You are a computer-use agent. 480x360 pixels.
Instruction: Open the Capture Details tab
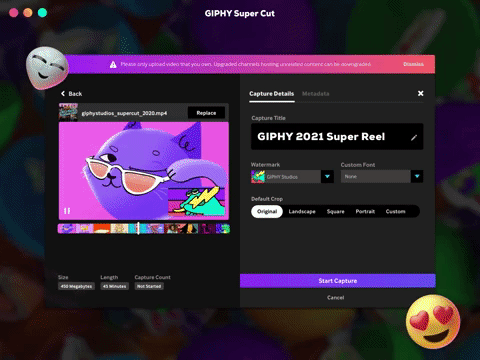272,94
